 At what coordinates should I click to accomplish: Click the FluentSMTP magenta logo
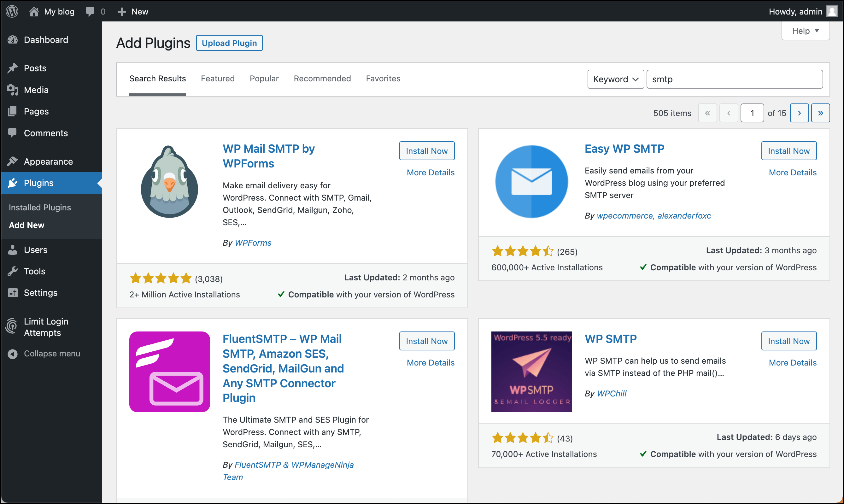pos(169,372)
